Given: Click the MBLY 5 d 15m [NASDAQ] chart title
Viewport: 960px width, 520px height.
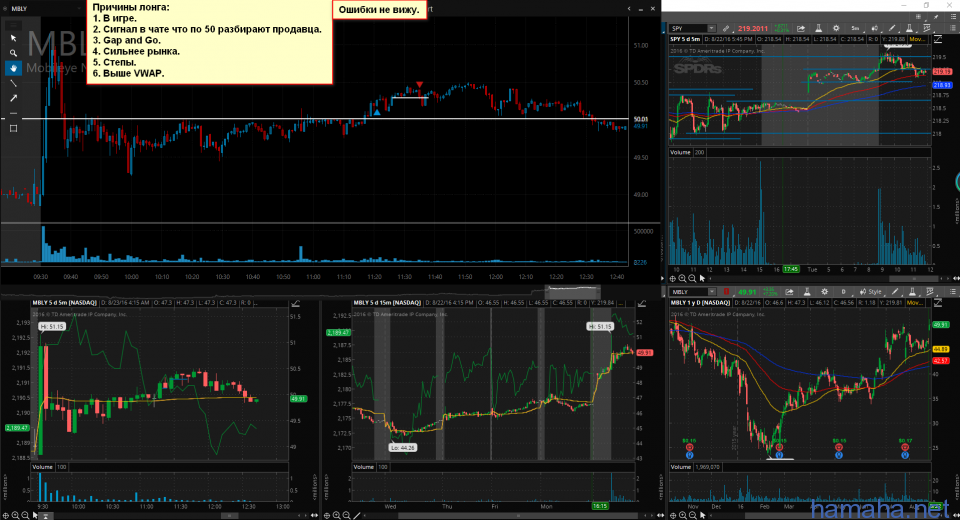Looking at the screenshot, I should [387, 303].
